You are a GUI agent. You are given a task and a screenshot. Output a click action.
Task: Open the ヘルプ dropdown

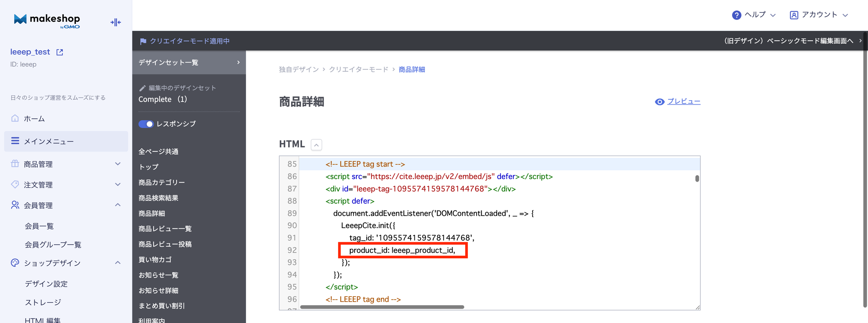click(754, 15)
